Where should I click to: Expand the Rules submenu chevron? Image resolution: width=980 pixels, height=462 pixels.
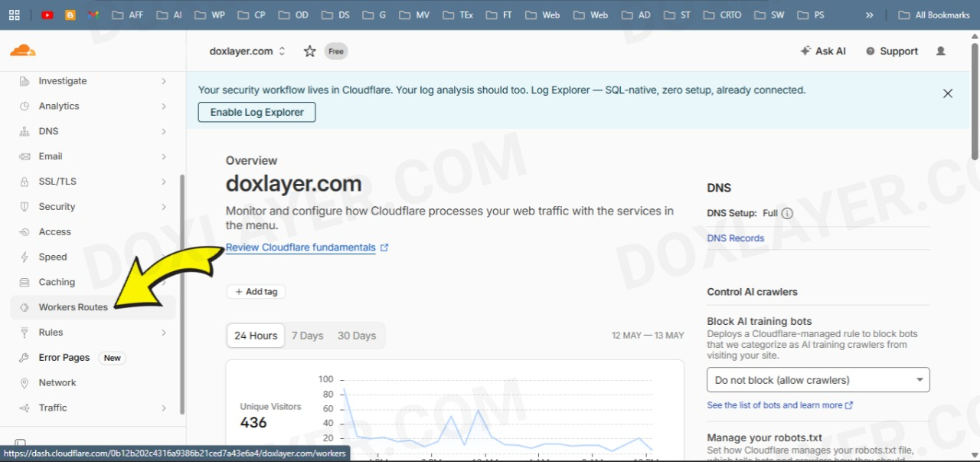click(164, 333)
